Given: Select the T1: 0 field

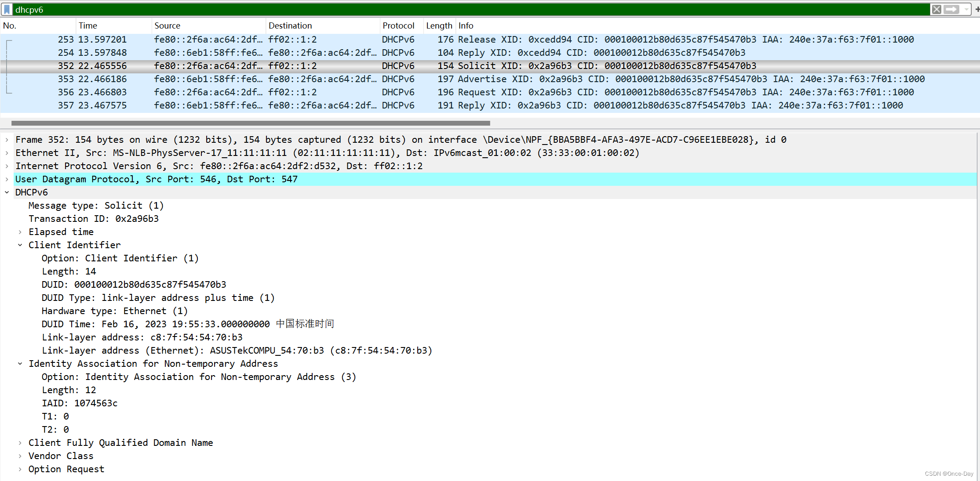Looking at the screenshot, I should tap(55, 416).
